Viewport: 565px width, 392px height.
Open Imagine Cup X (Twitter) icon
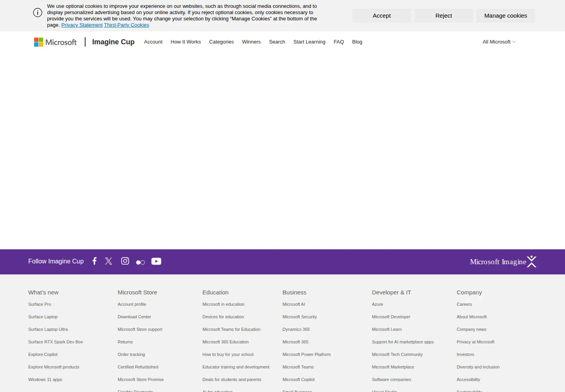109,261
